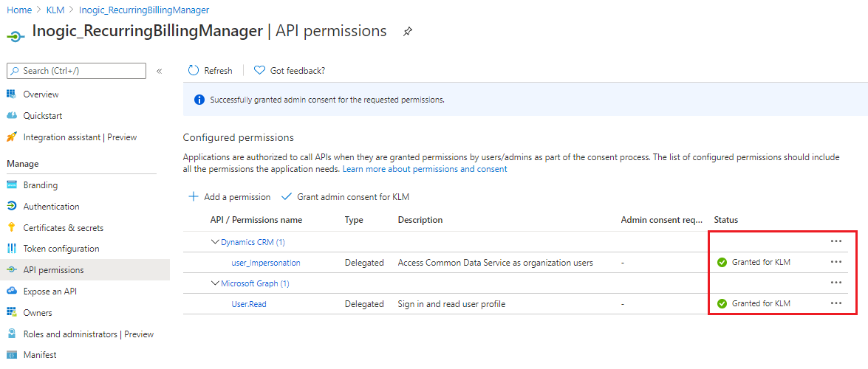The image size is (868, 369).
Task: Click green check icon on user_impersonation row
Action: pos(721,262)
